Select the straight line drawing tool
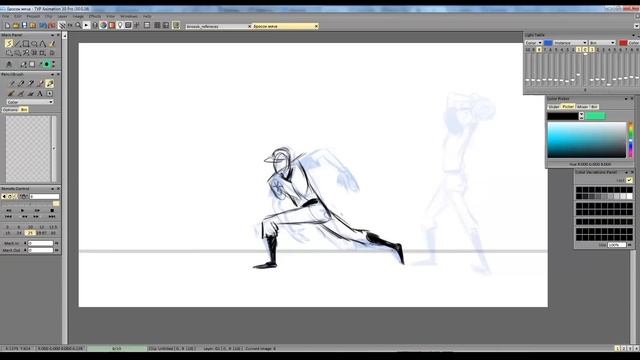The image size is (640, 360). coord(17,44)
